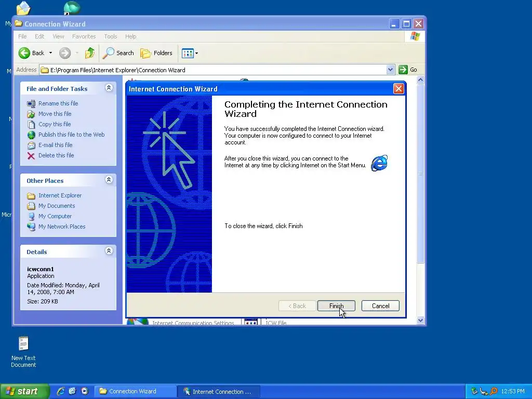Click the Rename this file icon
Image resolution: width=532 pixels, height=399 pixels.
[x=31, y=103]
